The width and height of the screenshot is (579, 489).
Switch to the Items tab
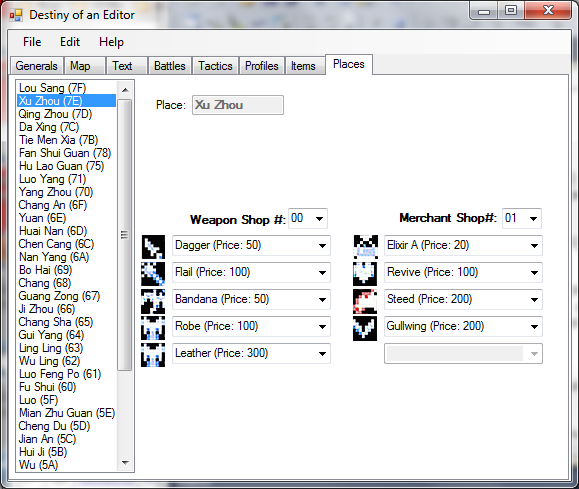(305, 66)
